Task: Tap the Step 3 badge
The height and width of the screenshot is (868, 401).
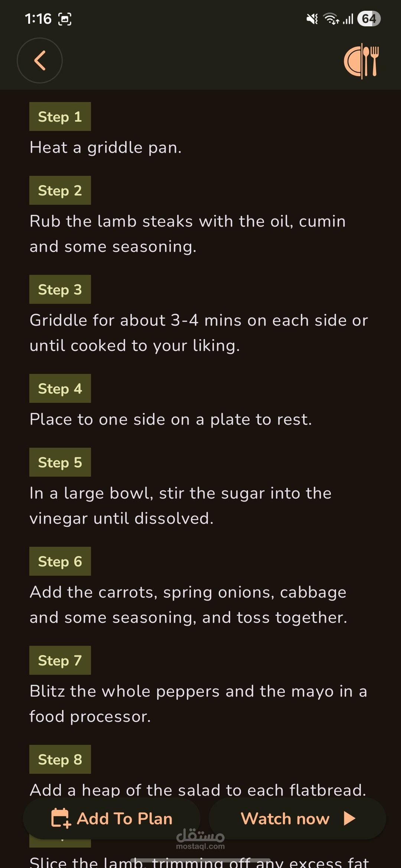Action: (60, 289)
